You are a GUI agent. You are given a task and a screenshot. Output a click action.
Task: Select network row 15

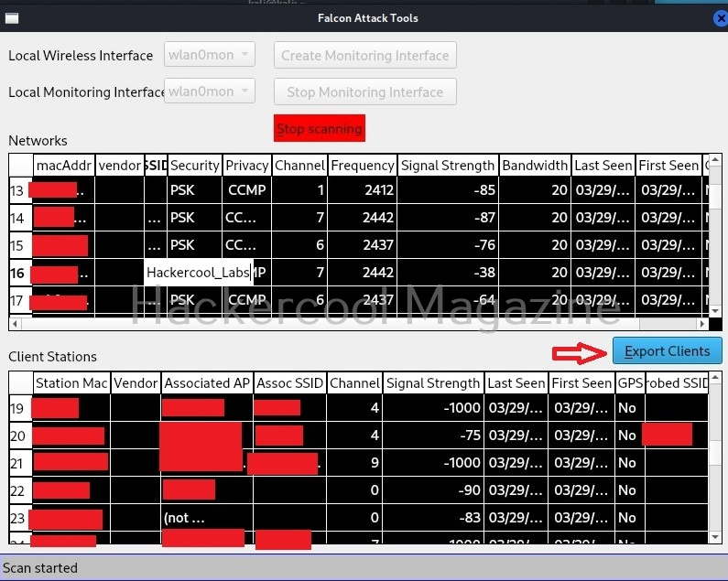pyautogui.click(x=20, y=245)
